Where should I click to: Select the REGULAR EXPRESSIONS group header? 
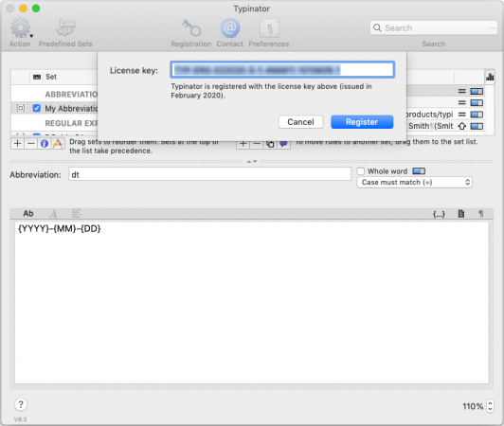coord(71,123)
